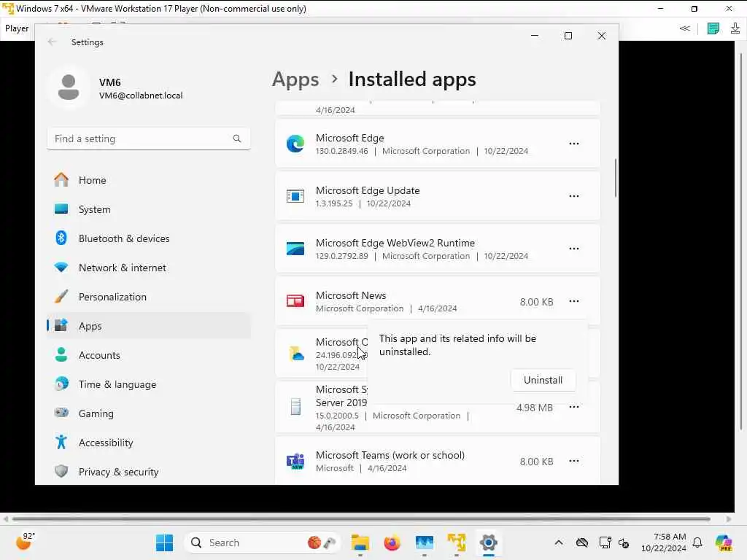Image resolution: width=747 pixels, height=560 pixels.
Task: Open Accessibility settings
Action: 149,443
